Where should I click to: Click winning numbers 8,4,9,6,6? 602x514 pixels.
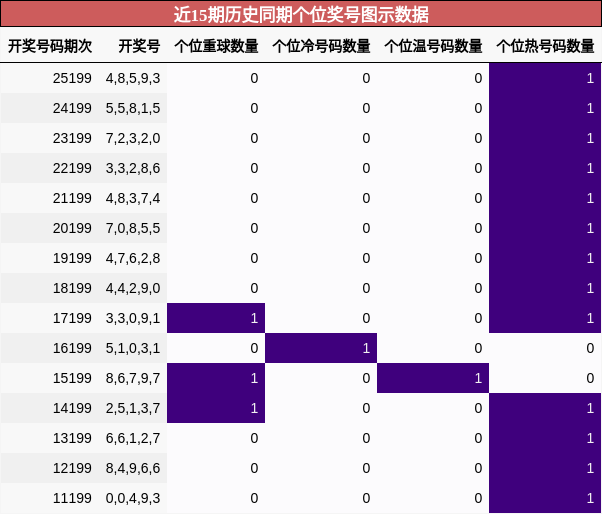(x=133, y=468)
